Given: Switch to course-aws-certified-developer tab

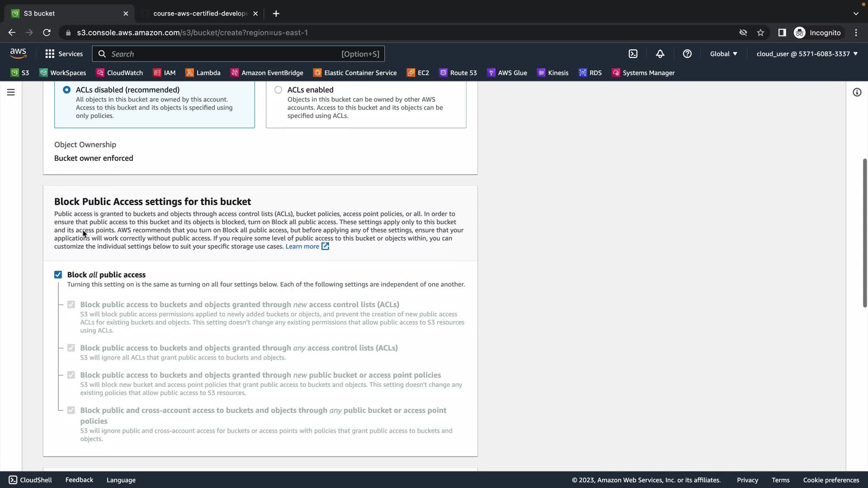Looking at the screenshot, I should pyautogui.click(x=200, y=14).
